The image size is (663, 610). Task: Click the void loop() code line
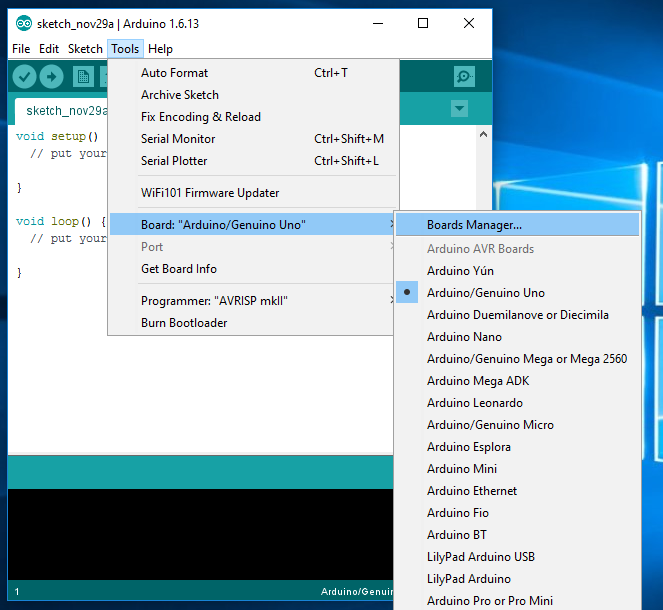pos(60,221)
